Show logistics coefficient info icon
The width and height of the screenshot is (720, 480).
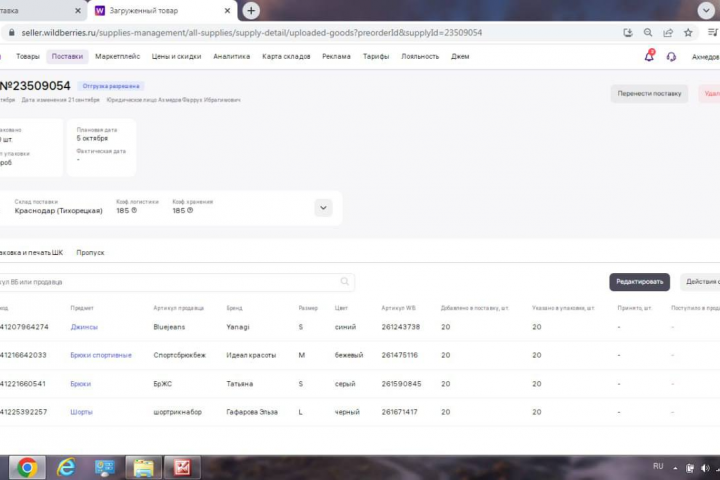[134, 210]
